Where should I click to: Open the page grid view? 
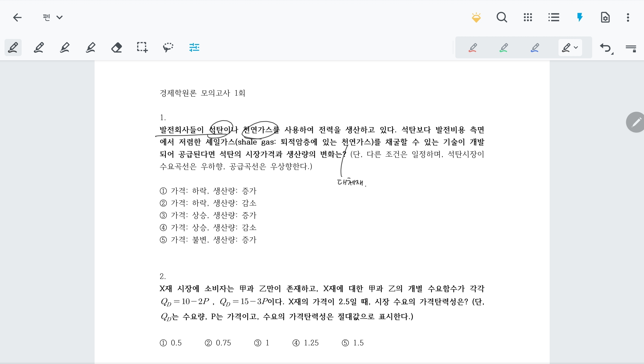click(x=528, y=17)
